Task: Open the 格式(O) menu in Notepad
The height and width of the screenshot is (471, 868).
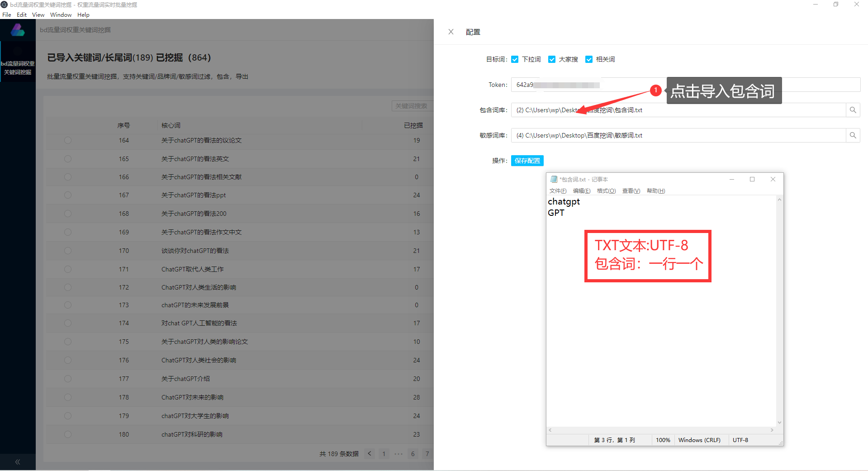Action: tap(606, 191)
